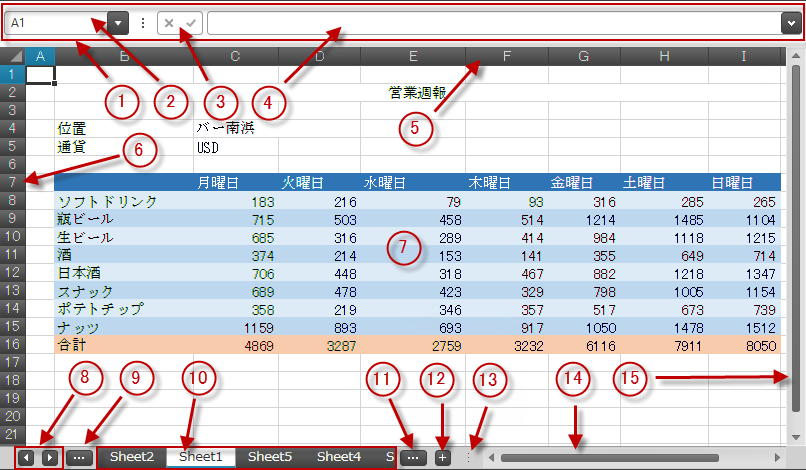Image resolution: width=806 pixels, height=470 pixels.
Task: Click the vertical scrollbar down arrow
Action: coord(796,436)
